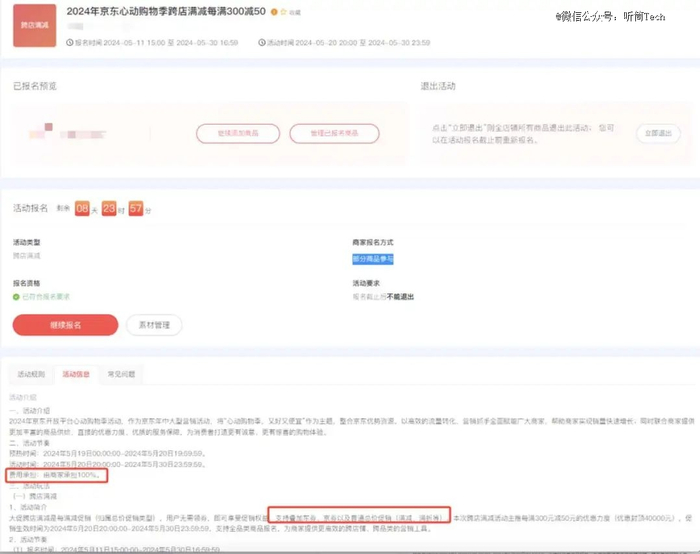Click the 管理已报名商品 button
700x554 pixels.
(x=334, y=133)
